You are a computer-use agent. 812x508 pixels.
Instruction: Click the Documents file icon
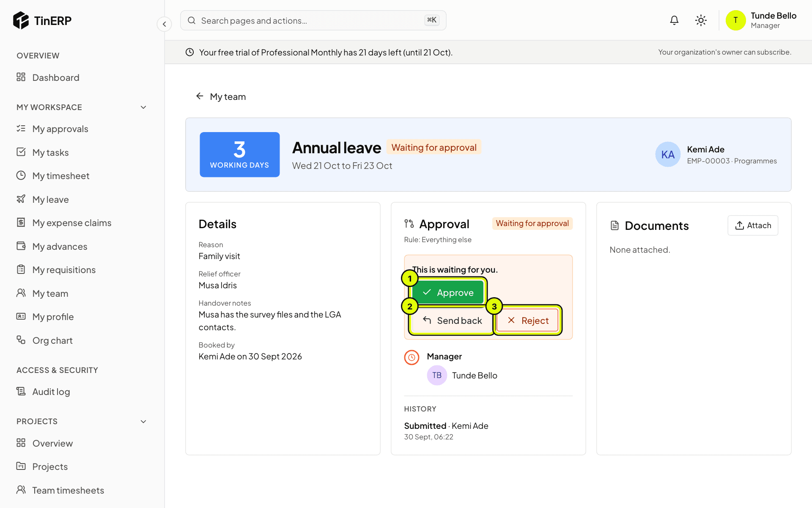(x=614, y=226)
